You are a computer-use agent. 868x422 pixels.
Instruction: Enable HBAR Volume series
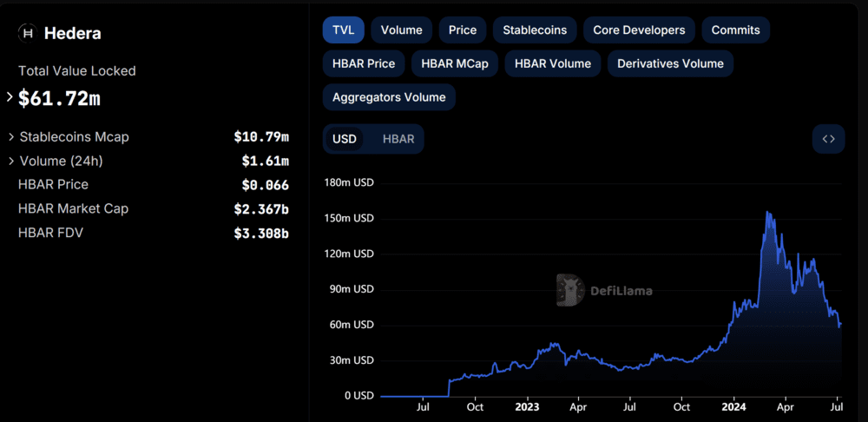click(552, 63)
